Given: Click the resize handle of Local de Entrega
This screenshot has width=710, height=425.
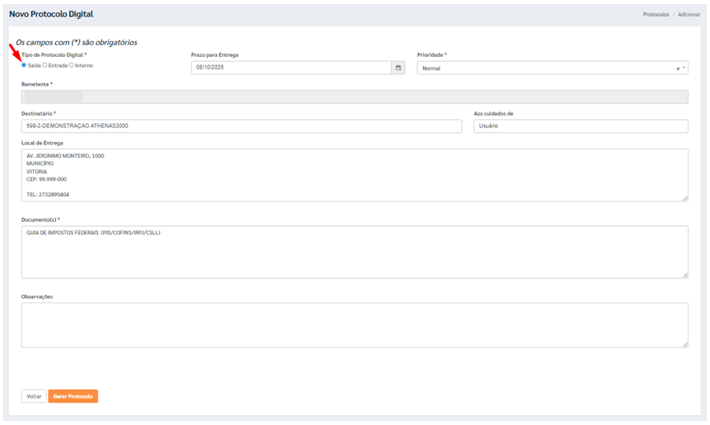Looking at the screenshot, I should click(685, 198).
